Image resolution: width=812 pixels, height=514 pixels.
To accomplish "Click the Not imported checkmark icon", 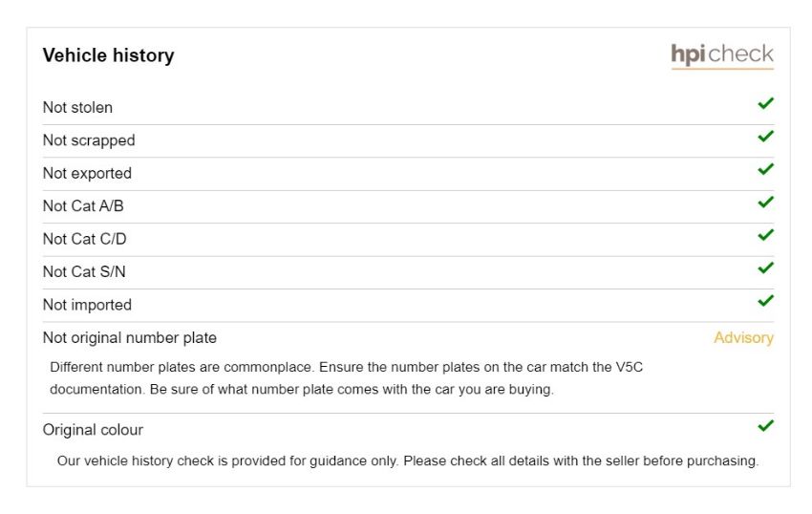I will click(765, 301).
